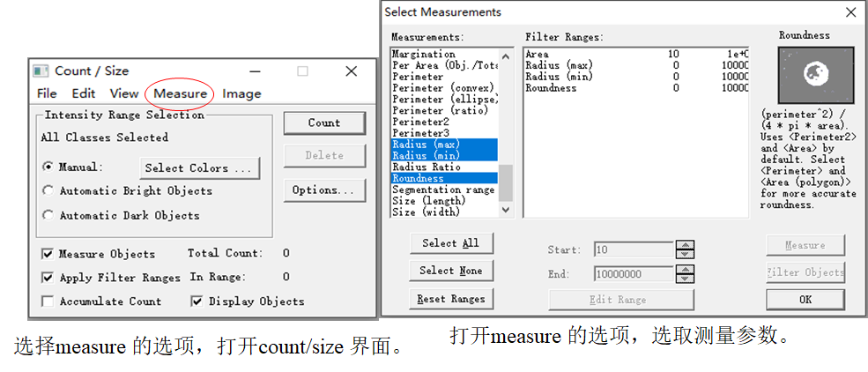Open the Image menu

241,93
